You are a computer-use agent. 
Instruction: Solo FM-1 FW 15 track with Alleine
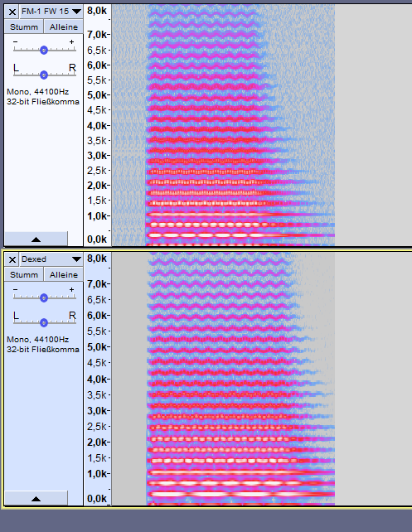point(64,27)
